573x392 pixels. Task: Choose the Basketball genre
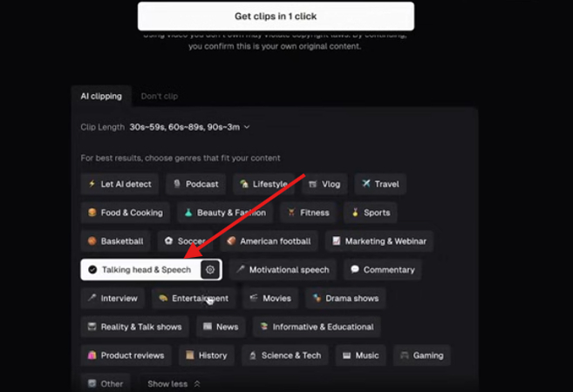point(115,241)
